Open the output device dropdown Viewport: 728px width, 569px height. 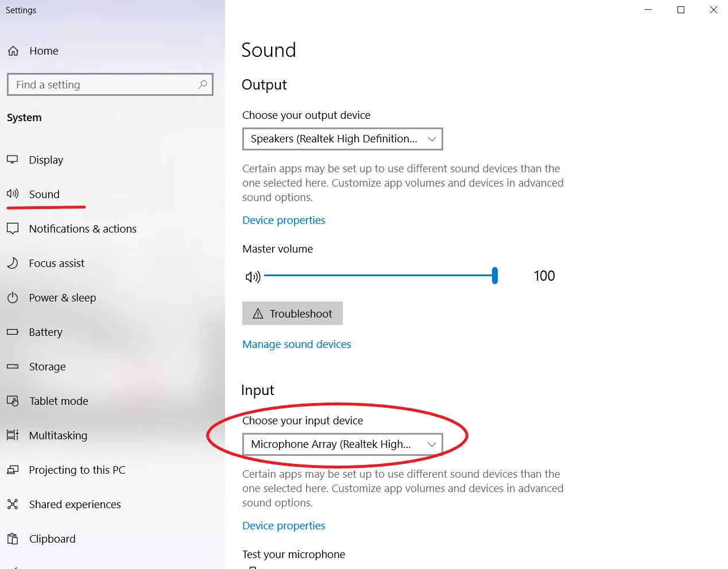click(343, 139)
